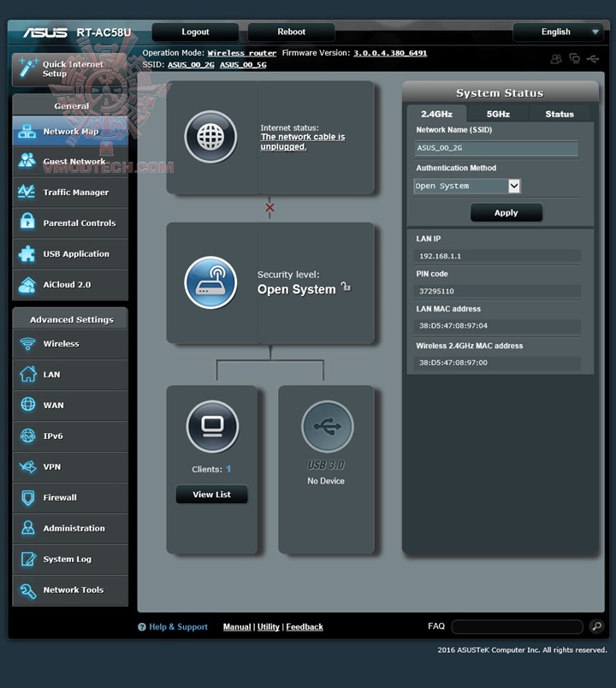Click the ASUS_00_5G SSID link
616x688 pixels.
point(243,65)
